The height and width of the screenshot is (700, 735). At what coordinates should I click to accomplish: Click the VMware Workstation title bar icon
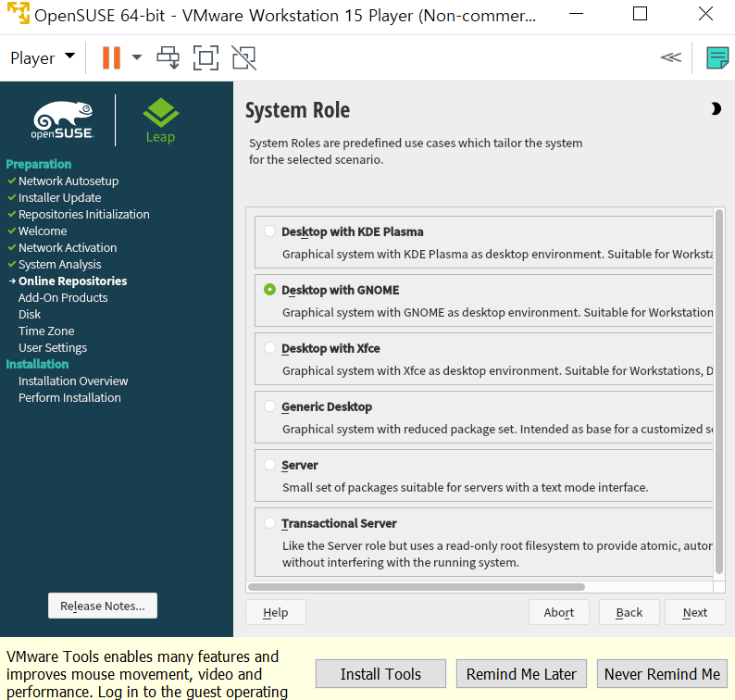coord(18,14)
